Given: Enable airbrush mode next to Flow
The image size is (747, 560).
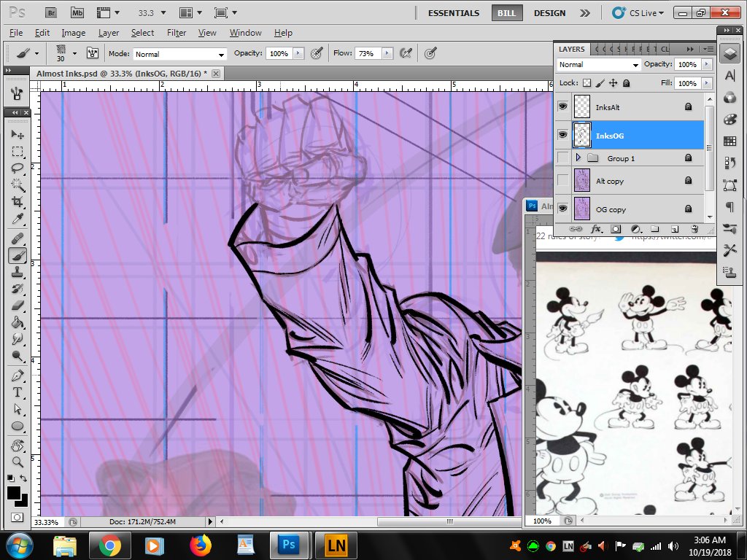Looking at the screenshot, I should coord(406,53).
